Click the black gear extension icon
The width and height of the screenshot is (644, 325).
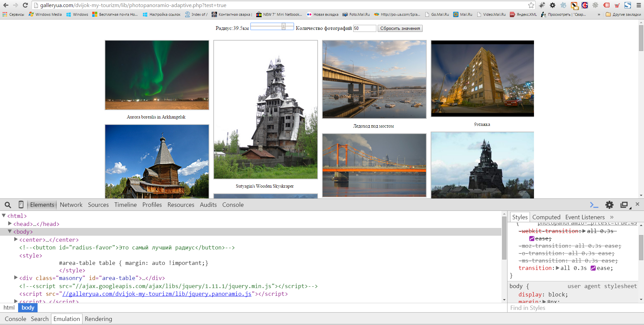click(x=553, y=5)
